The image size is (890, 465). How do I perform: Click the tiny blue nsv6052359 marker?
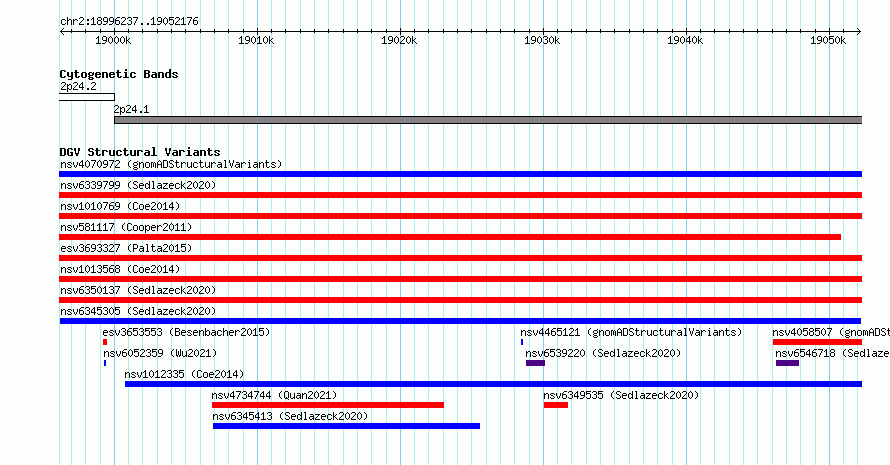click(x=105, y=363)
